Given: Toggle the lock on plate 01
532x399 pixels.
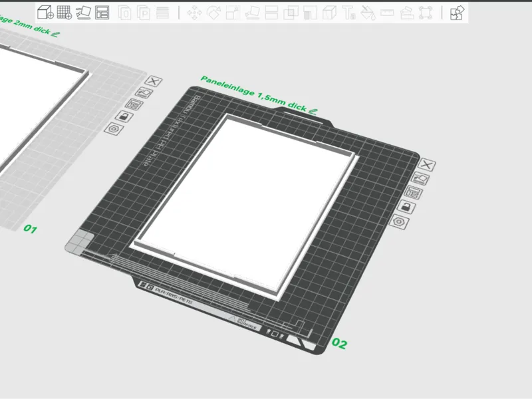Looking at the screenshot, I should (x=124, y=116).
